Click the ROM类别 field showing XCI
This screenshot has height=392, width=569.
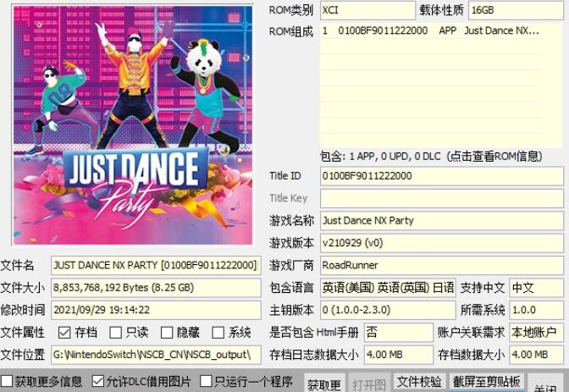pos(367,10)
